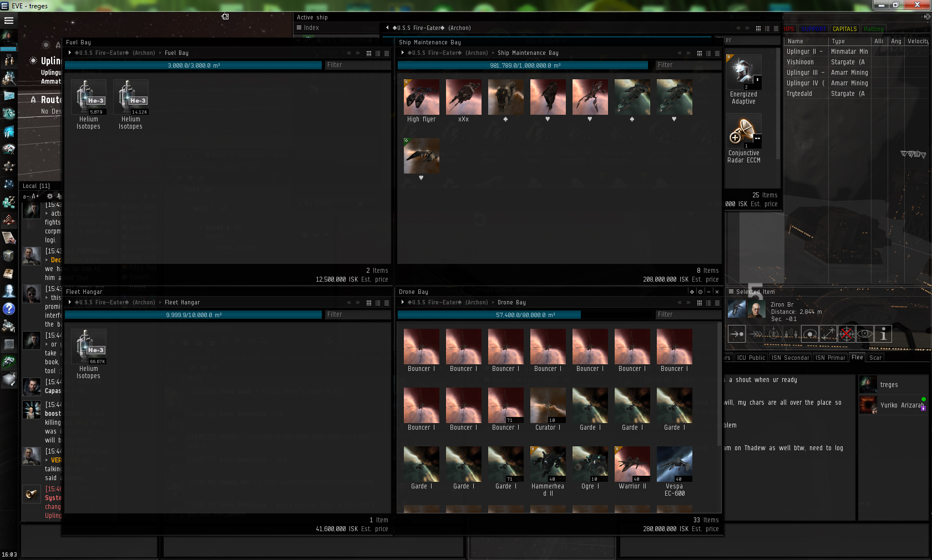Click the Ship Maintenance Bay capacity bar
The image size is (932, 560).
tap(525, 65)
